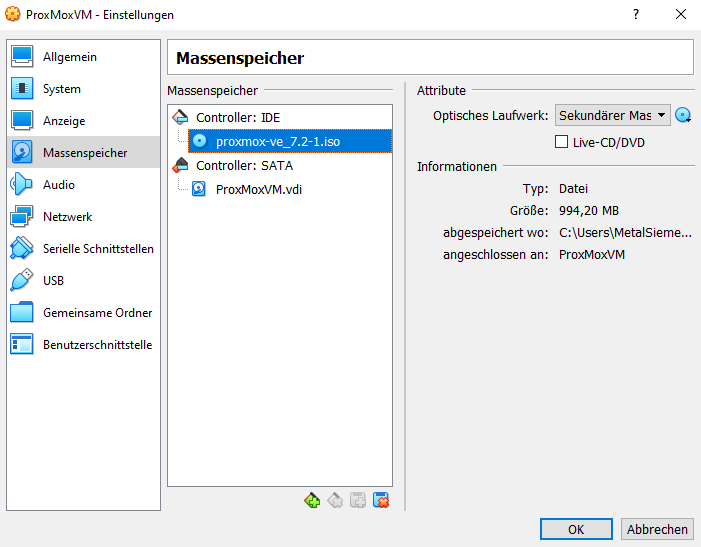
Task: Click the shared folder icon
Action: (x=21, y=312)
